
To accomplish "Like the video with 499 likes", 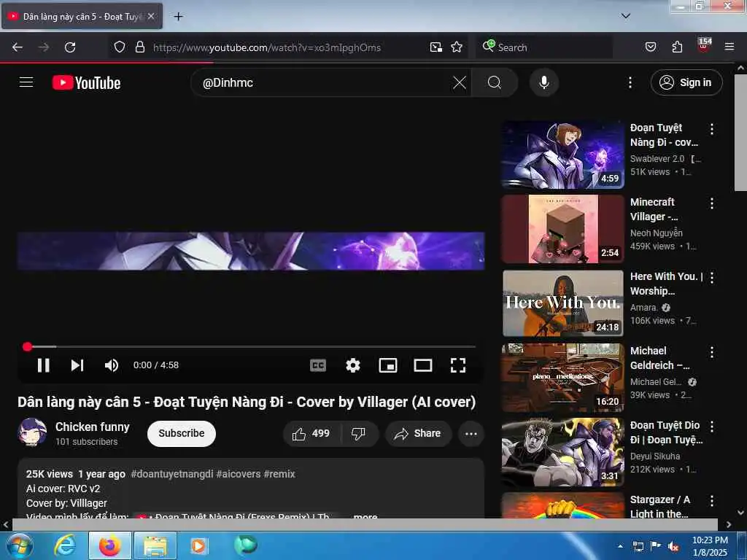I will coord(311,433).
